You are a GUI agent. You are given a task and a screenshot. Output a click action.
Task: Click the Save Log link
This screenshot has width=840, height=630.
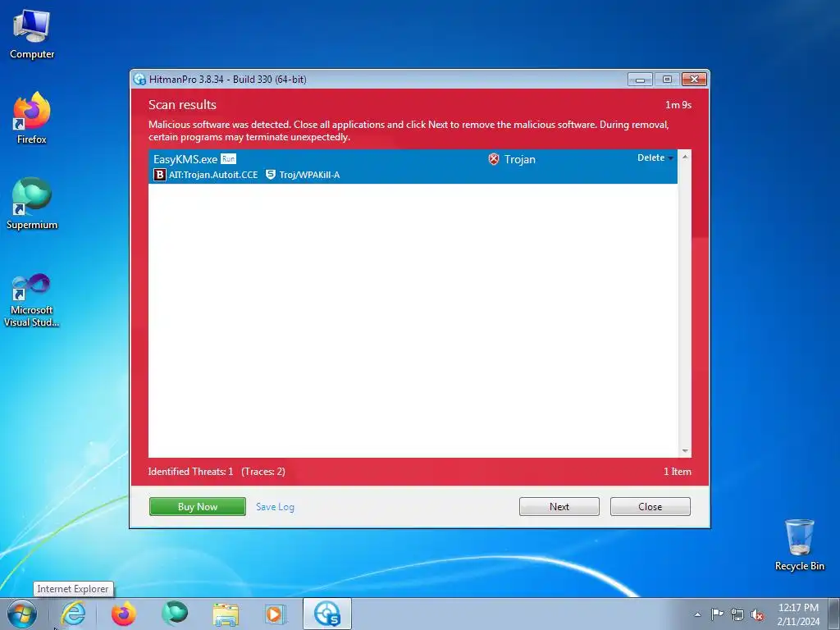click(275, 507)
